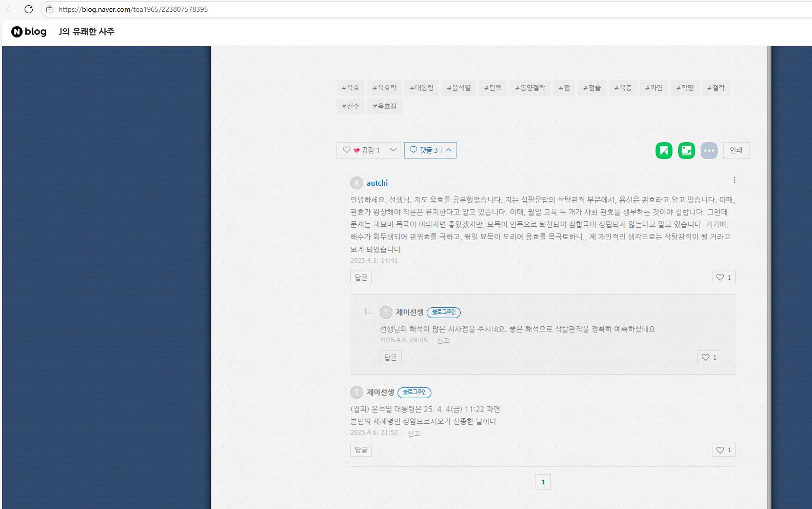The image size is (812, 509).
Task: Click the green blog scrap share icon
Action: click(x=686, y=150)
